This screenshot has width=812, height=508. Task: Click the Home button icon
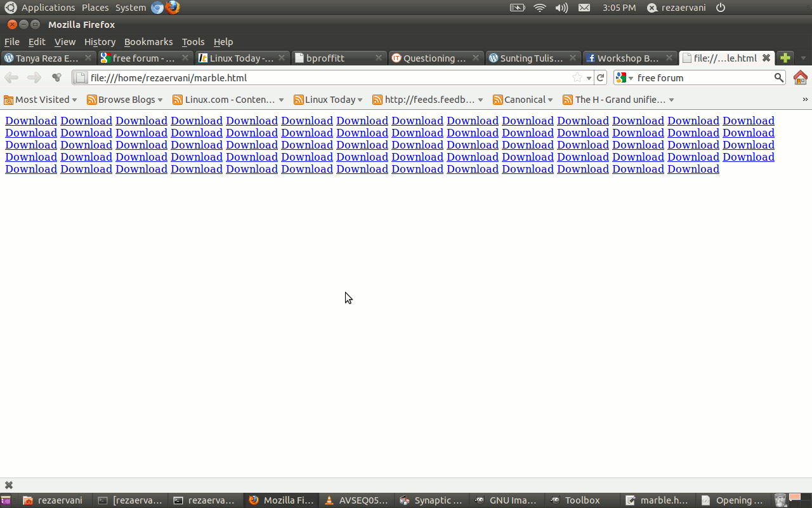[x=801, y=77]
